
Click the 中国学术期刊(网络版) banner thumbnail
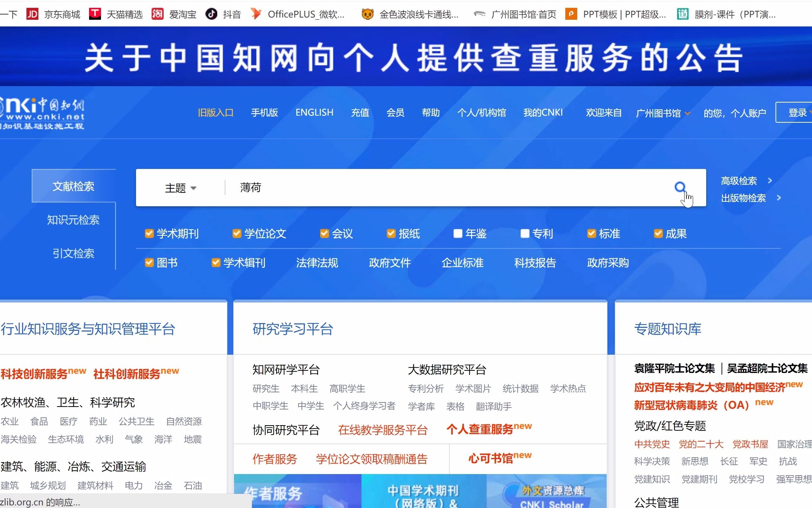point(423,491)
